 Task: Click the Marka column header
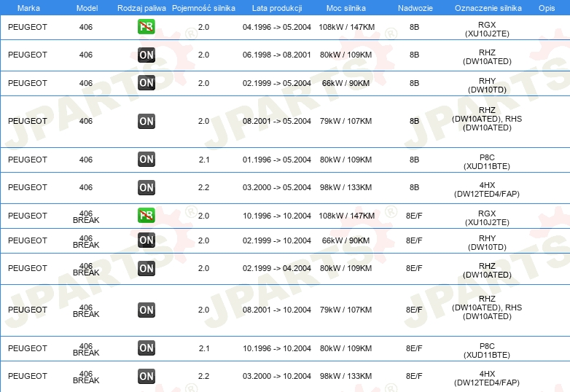[28, 8]
